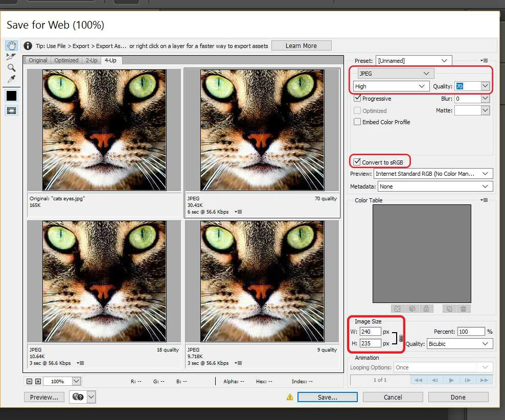Click the yellow warning icon near Save
This screenshot has width=505, height=420.
(x=290, y=397)
